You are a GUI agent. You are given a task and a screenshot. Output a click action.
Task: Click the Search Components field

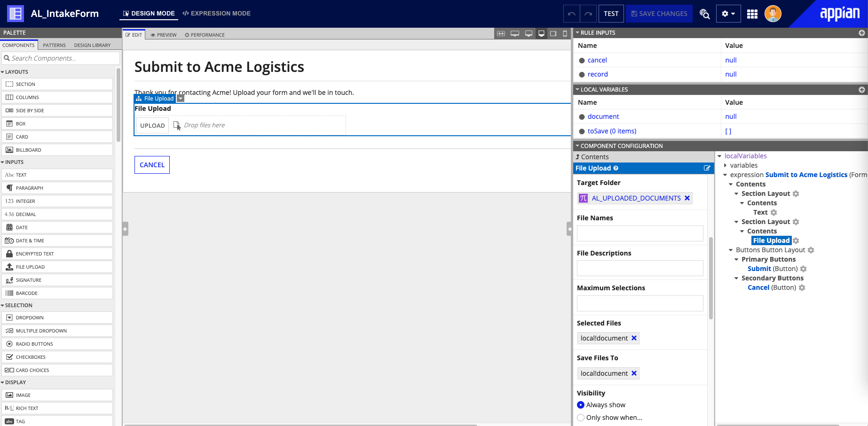(x=61, y=58)
